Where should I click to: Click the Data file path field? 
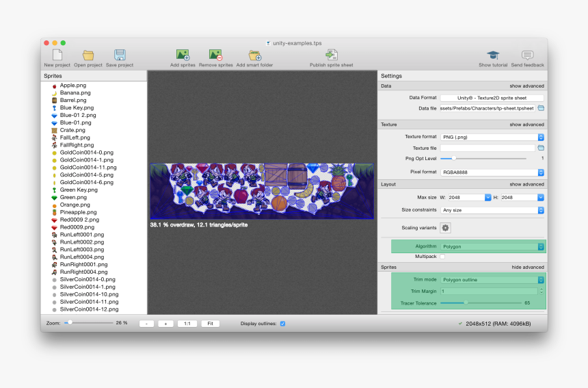tap(487, 108)
